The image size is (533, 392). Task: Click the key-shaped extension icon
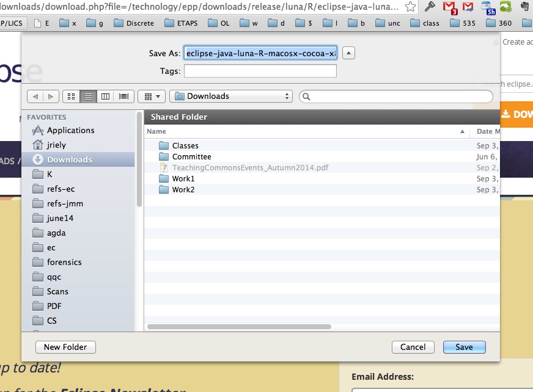click(428, 7)
